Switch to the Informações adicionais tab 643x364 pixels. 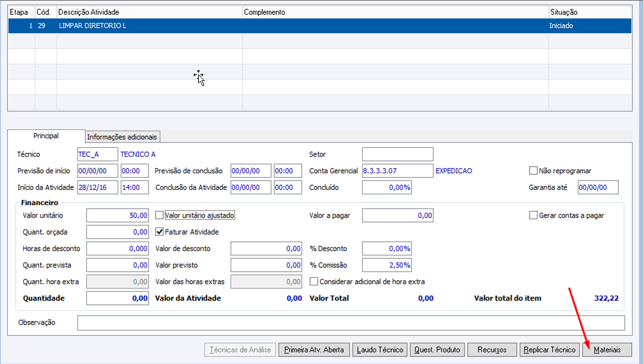click(x=122, y=137)
